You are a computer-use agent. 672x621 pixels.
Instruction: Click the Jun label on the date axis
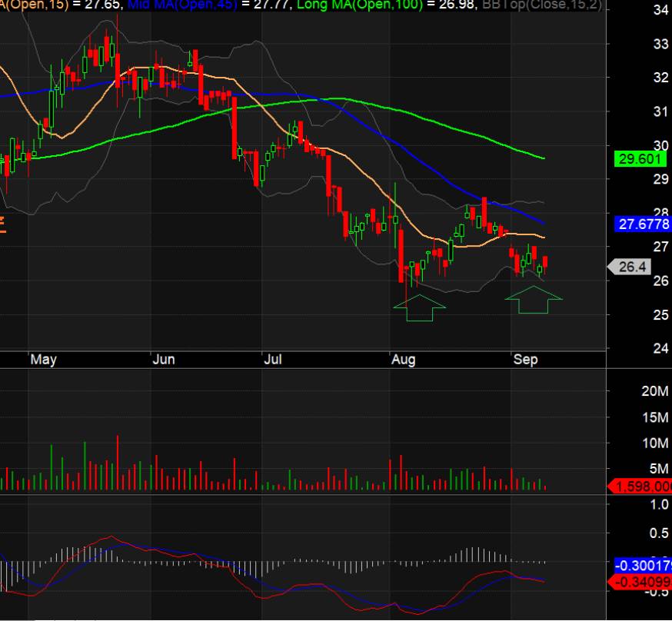[x=164, y=359]
